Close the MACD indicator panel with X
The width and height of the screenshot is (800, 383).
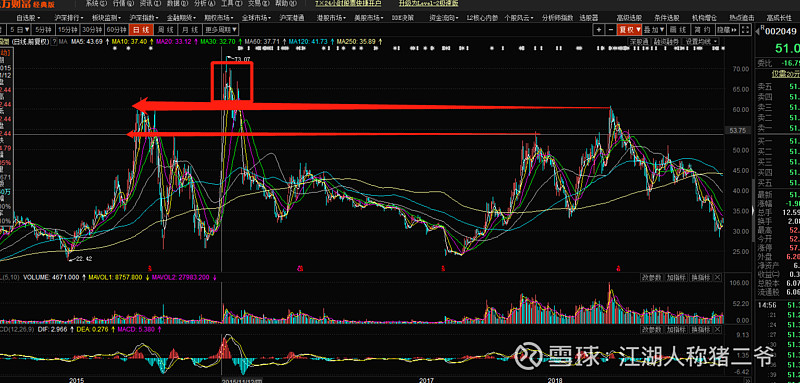(717, 330)
